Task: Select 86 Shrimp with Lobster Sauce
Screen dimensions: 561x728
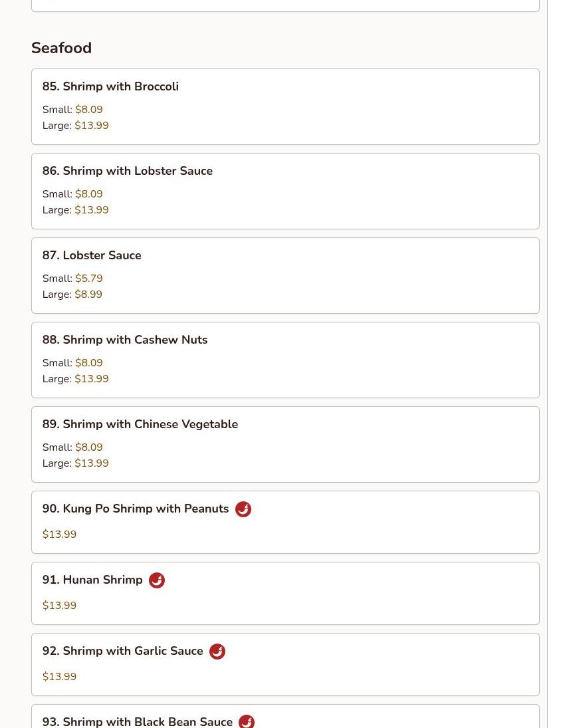Action: tap(285, 191)
